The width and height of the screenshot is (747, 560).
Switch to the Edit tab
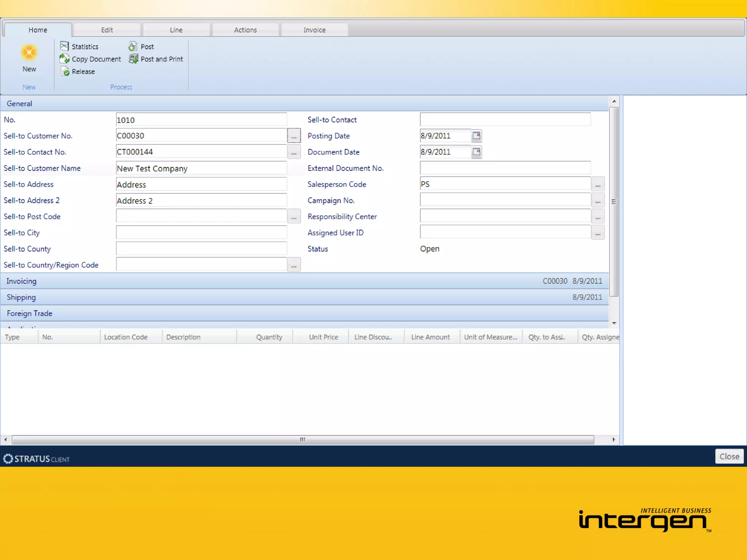click(x=107, y=30)
